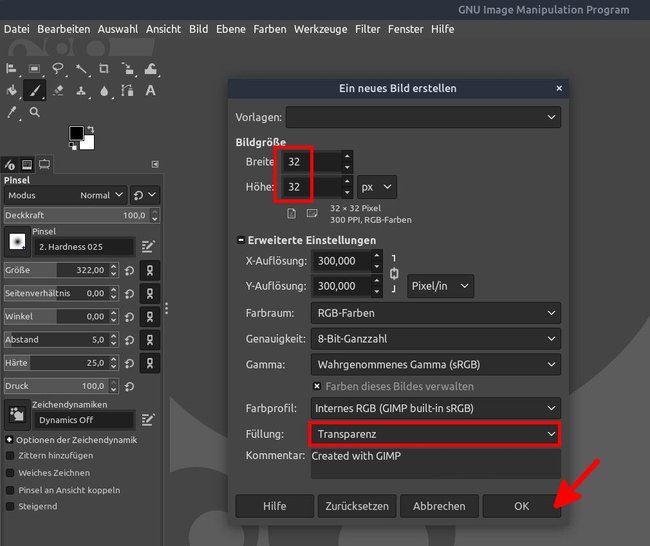This screenshot has width=650, height=546.
Task: Toggle the resolution chain link
Action: click(394, 274)
